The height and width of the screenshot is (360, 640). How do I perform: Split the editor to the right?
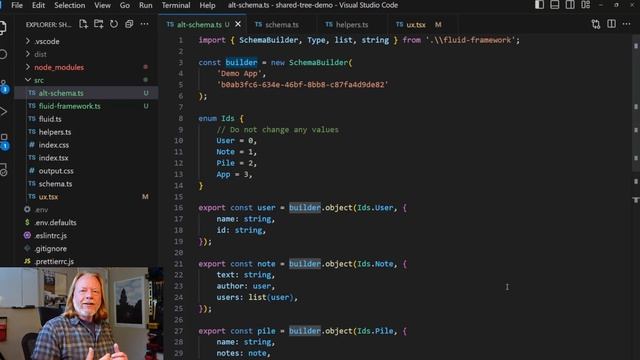click(611, 24)
